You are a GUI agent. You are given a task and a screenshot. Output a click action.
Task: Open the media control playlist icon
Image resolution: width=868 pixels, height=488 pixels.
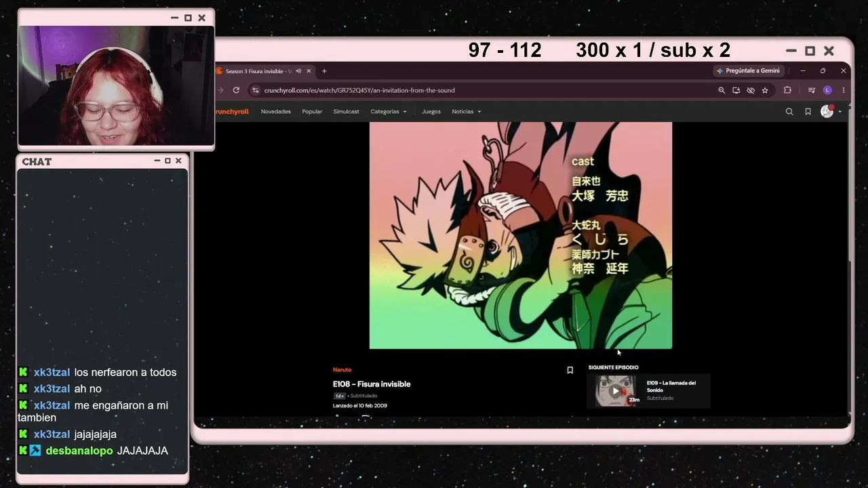pyautogui.click(x=812, y=90)
